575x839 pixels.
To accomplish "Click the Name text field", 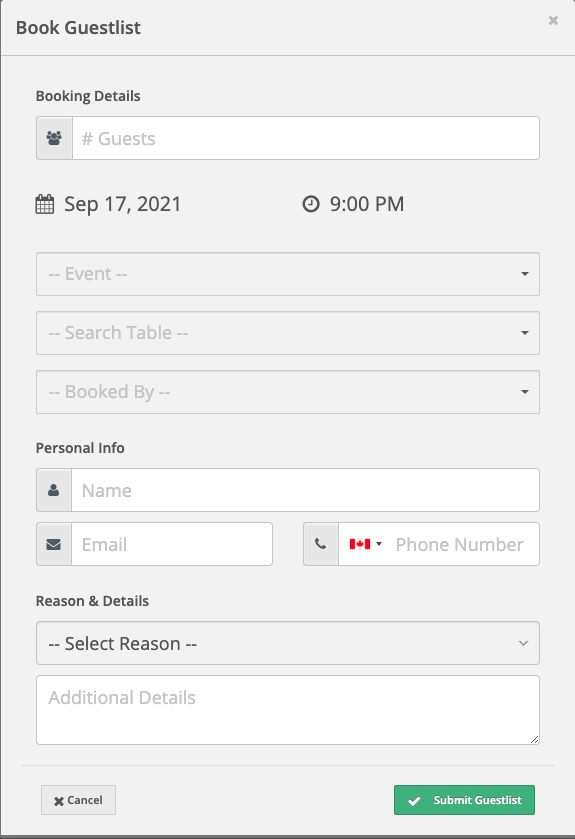I will tap(305, 490).
